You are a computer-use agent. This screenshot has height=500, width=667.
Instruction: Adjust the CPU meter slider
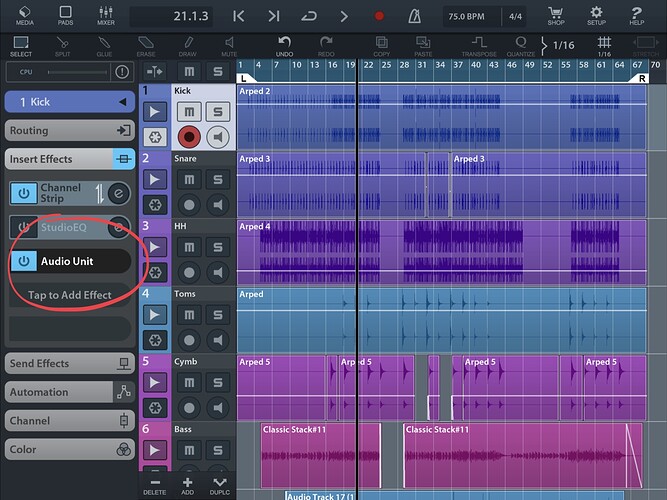point(77,72)
